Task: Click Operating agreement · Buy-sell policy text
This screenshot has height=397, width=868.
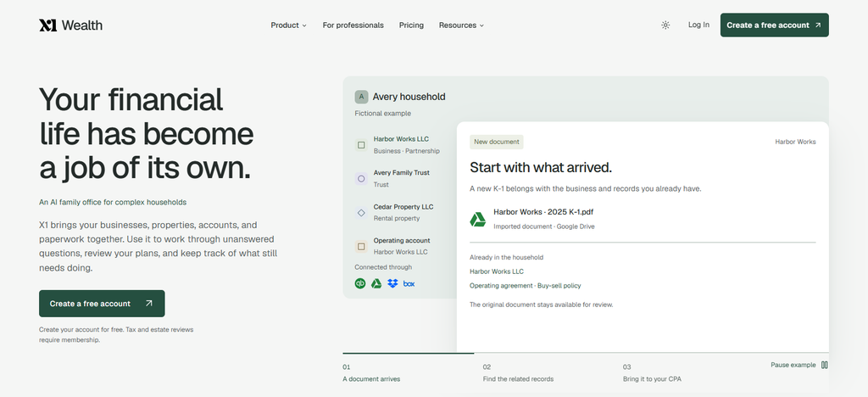Action: pos(526,286)
